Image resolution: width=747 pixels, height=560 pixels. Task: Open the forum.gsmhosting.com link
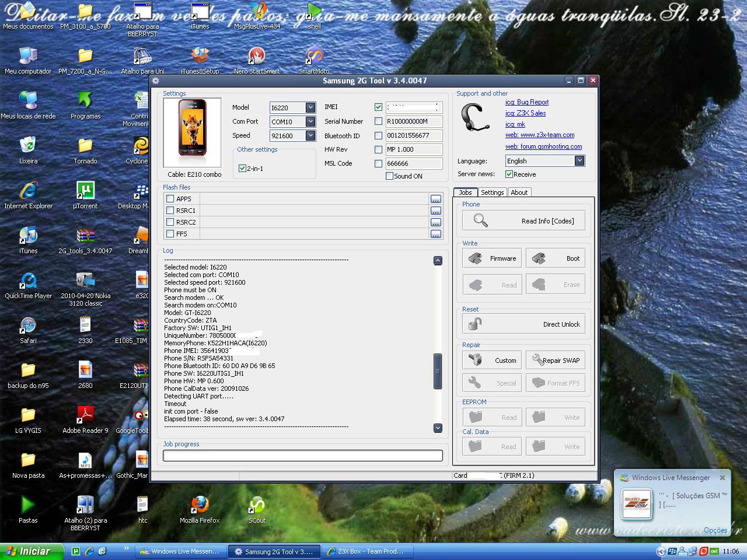tap(543, 146)
